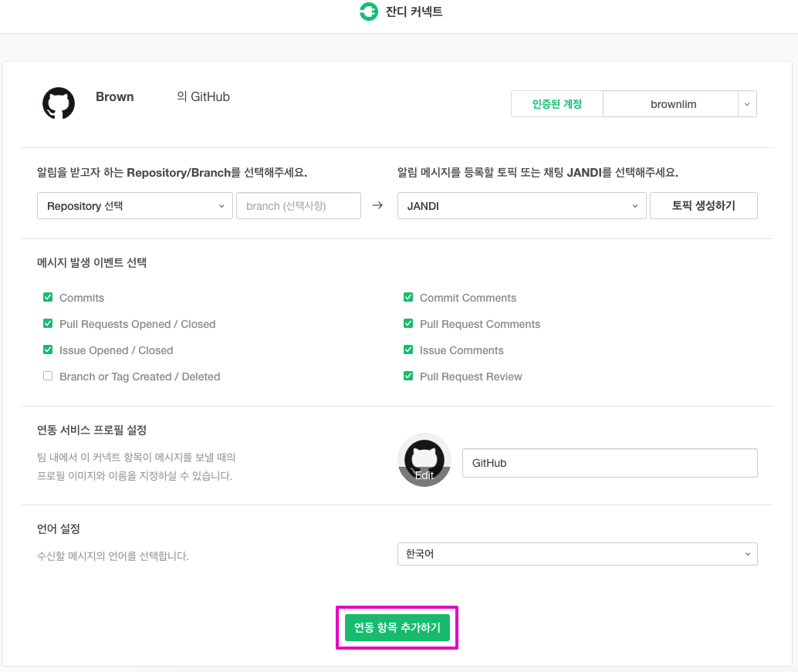Click the arrow between branch and topic
798x672 pixels.
377,206
